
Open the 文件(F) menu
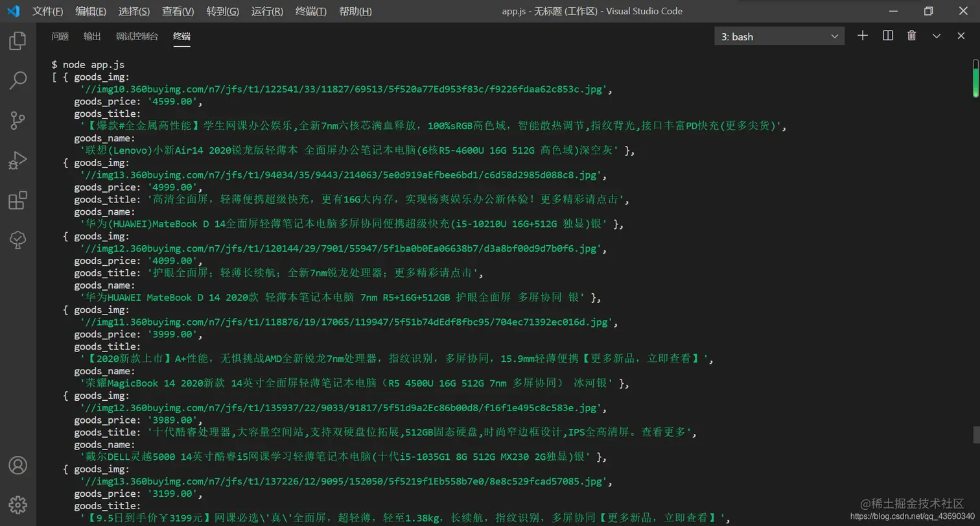pyautogui.click(x=48, y=11)
